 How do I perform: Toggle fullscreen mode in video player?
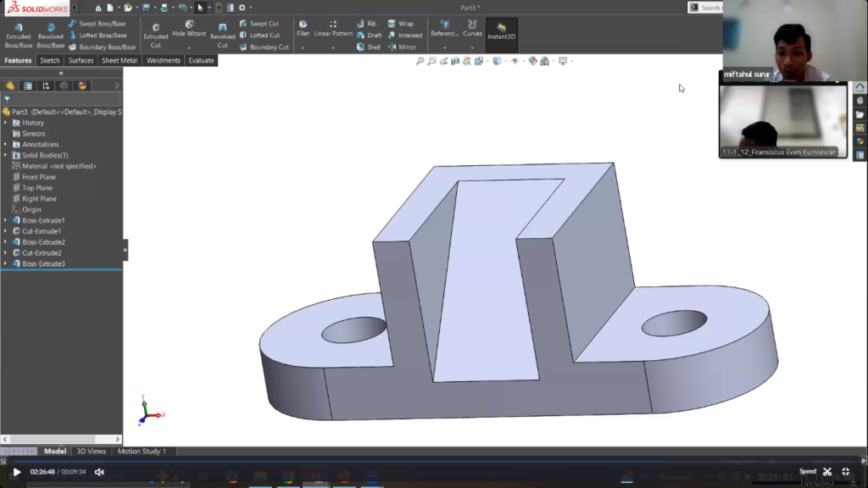(845, 472)
